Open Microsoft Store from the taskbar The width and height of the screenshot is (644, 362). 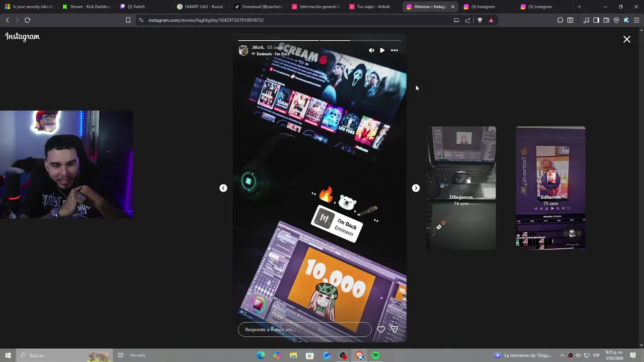click(x=310, y=355)
